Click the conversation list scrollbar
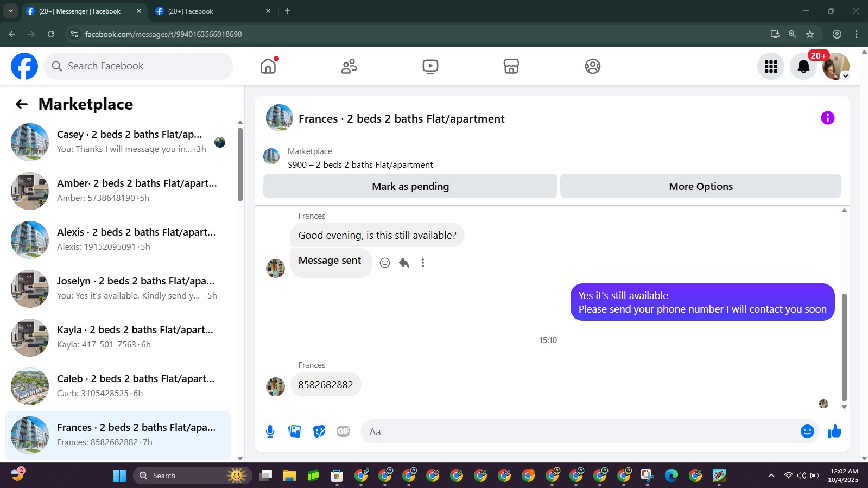This screenshot has width=868, height=488. [x=240, y=164]
